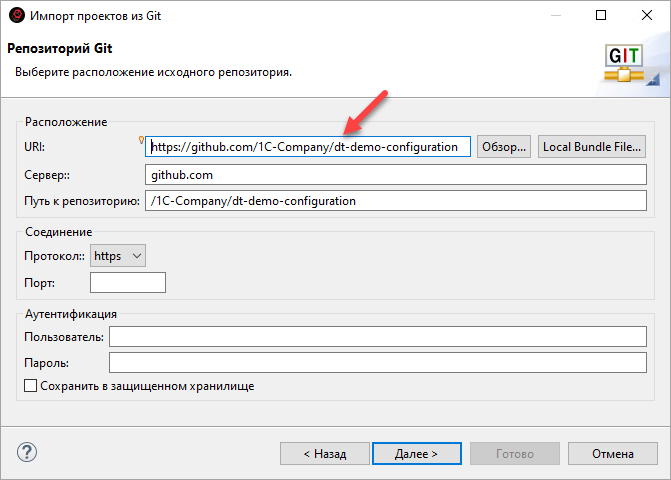Click the Порт port field
This screenshot has width=671, height=480.
pos(127,283)
